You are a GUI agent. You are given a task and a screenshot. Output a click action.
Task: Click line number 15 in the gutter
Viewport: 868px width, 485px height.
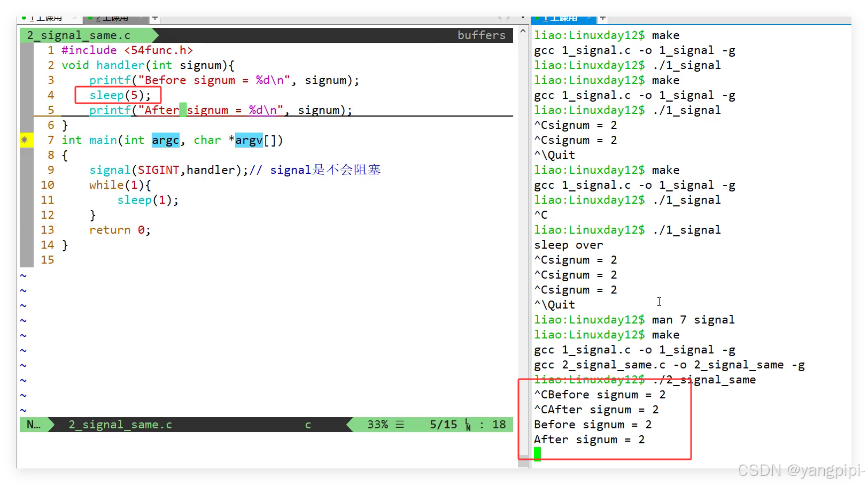[x=47, y=260]
